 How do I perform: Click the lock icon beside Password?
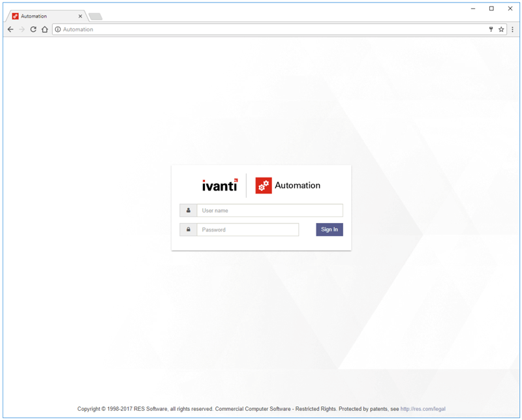click(x=189, y=230)
